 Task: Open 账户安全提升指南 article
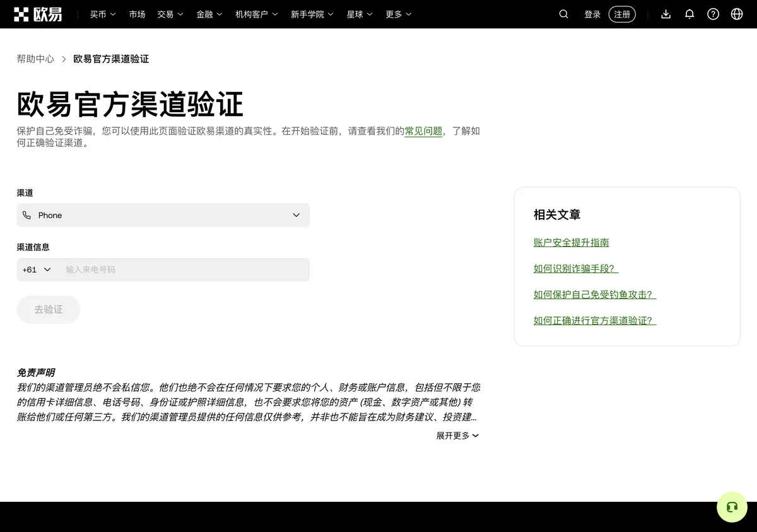click(x=572, y=243)
